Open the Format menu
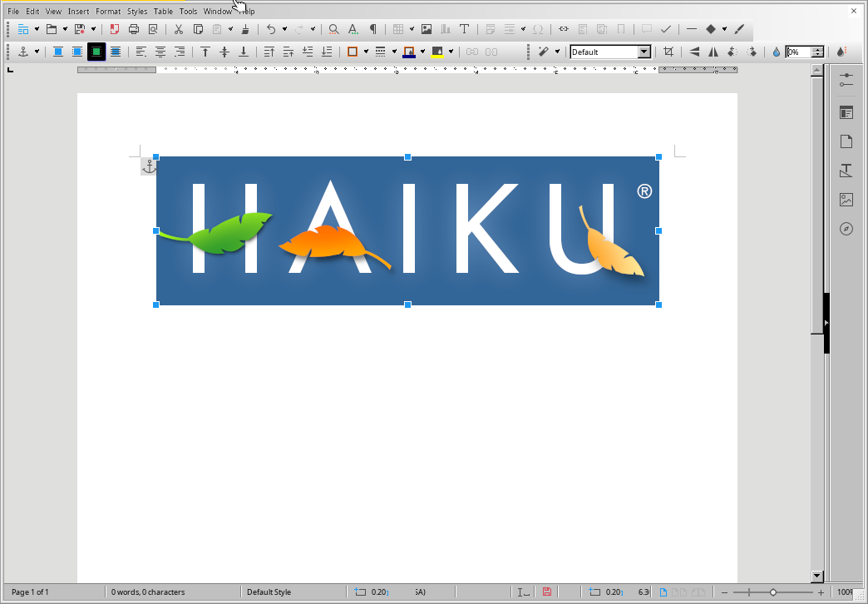868x604 pixels. coord(108,11)
